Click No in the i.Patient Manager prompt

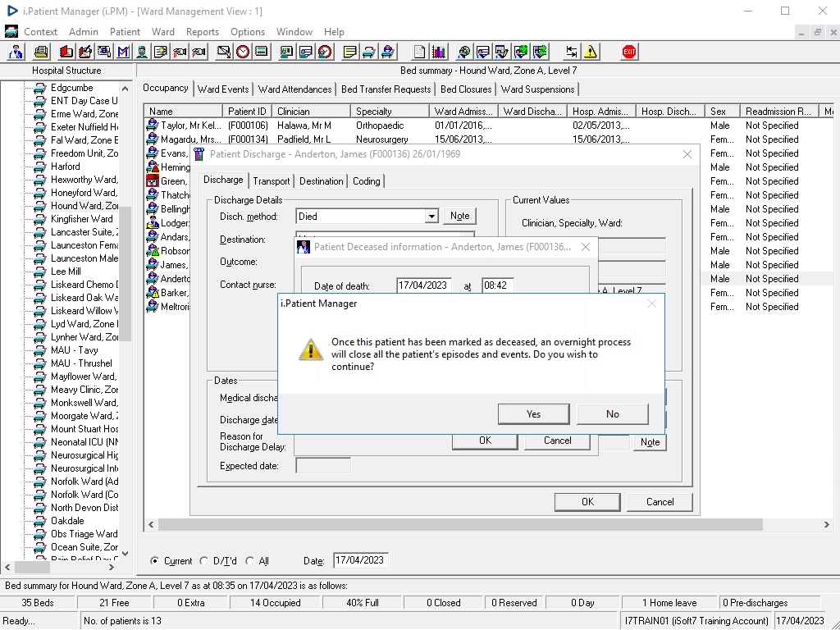tap(612, 414)
